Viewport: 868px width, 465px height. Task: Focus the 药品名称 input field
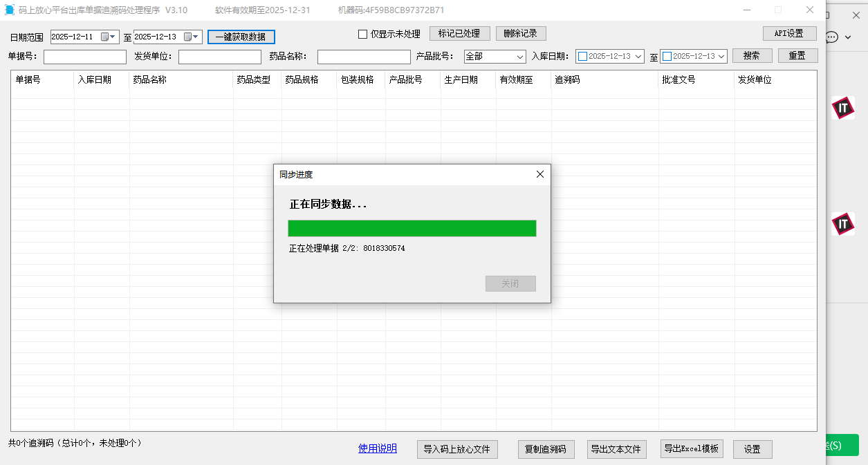(364, 57)
